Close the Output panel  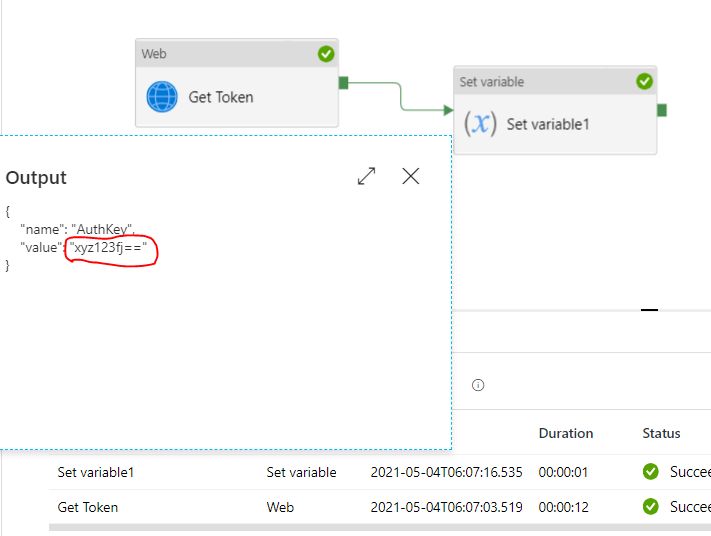410,176
